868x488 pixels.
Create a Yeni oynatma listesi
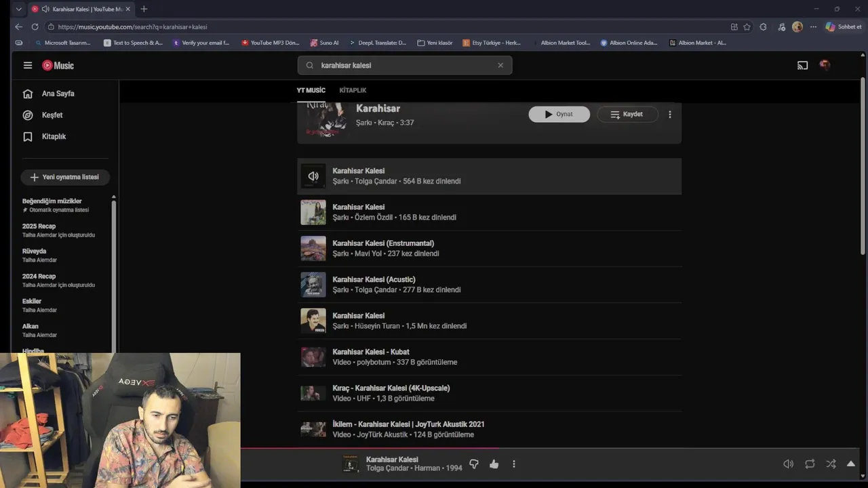(x=65, y=177)
